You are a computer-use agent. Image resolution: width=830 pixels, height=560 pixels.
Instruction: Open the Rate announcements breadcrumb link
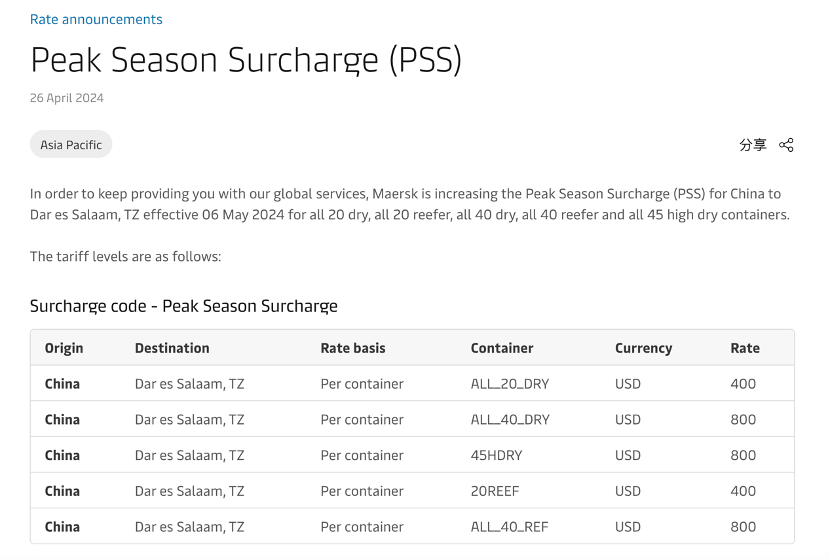pyautogui.click(x=96, y=19)
